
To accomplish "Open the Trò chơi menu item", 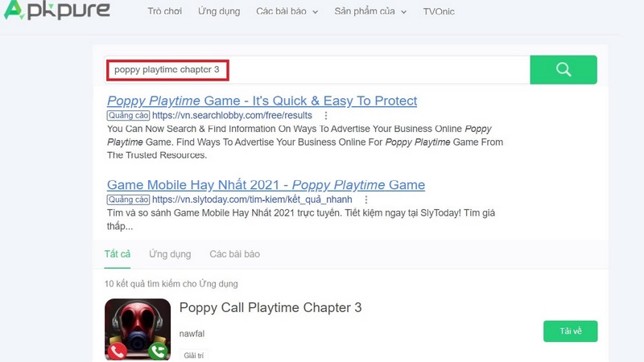I will tap(165, 11).
